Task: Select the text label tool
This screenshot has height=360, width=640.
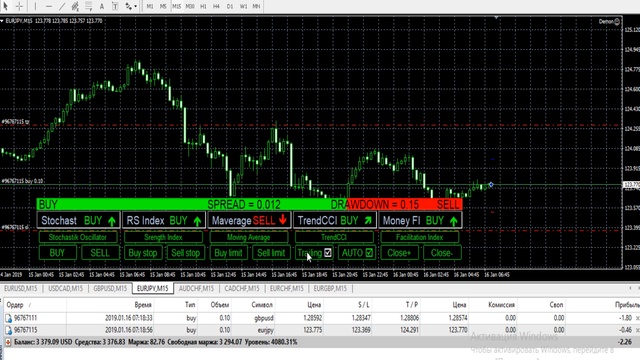Action: 115,6
